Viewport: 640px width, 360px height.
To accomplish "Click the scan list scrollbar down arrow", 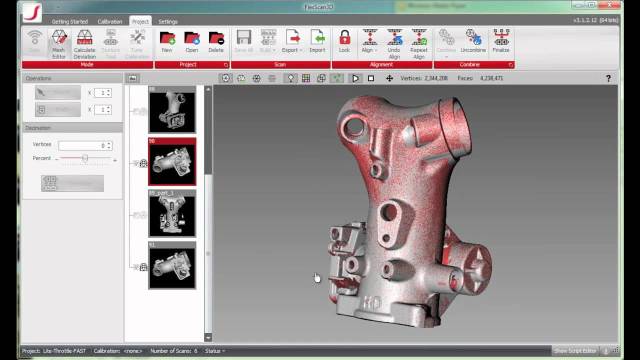I will pyautogui.click(x=208, y=337).
